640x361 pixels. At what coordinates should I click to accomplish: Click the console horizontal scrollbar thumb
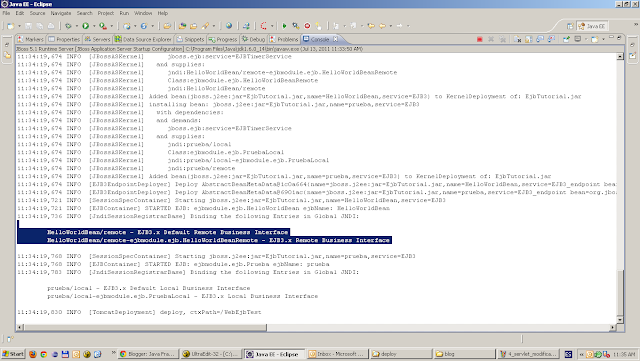pyautogui.click(x=145, y=327)
